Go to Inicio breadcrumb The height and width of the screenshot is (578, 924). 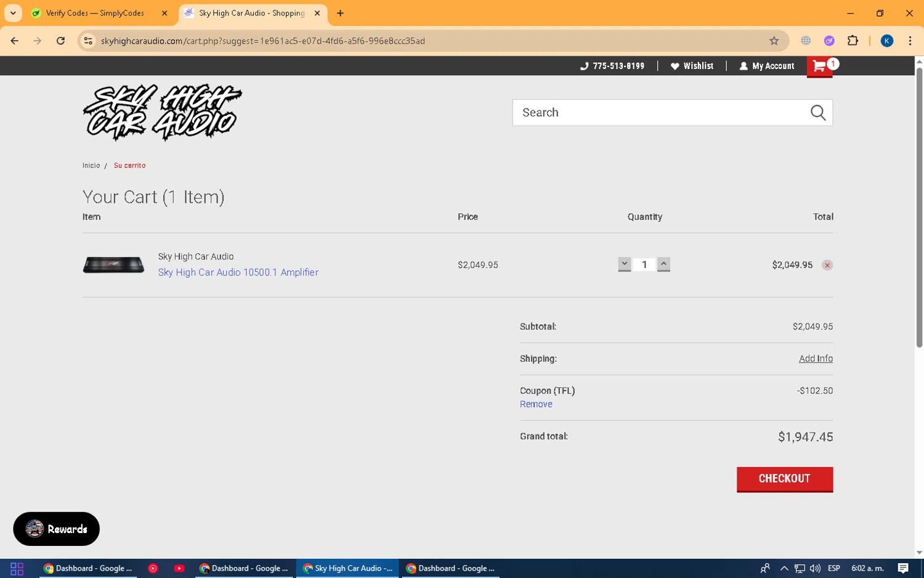91,165
